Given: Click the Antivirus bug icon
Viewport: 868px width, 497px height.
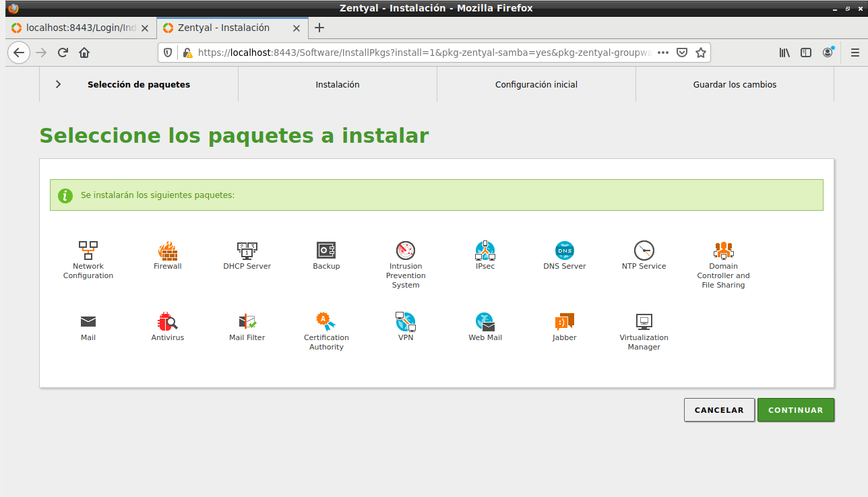Looking at the screenshot, I should pyautogui.click(x=168, y=322).
